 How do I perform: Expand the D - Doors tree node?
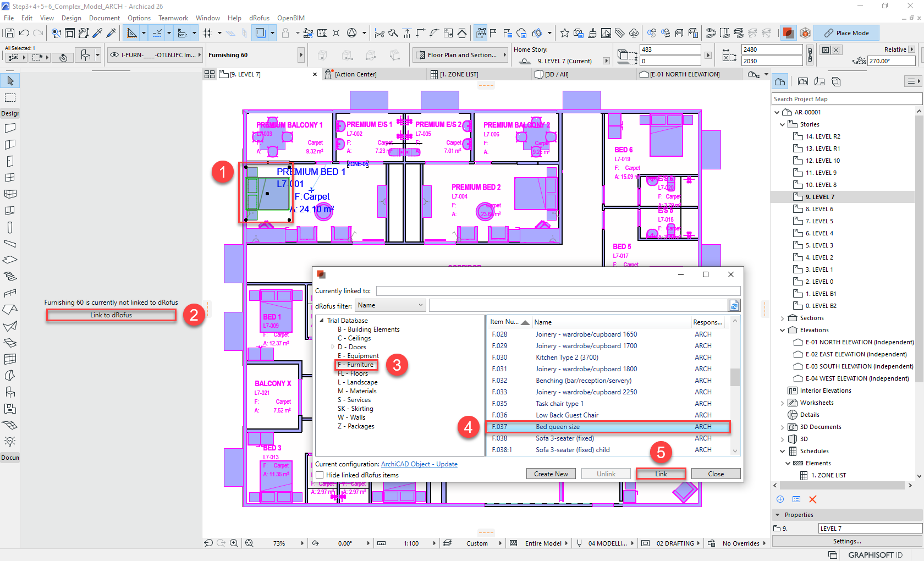click(332, 346)
